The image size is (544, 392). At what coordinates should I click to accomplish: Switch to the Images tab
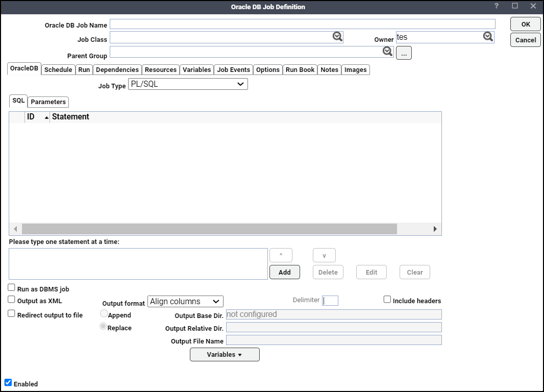[356, 70]
